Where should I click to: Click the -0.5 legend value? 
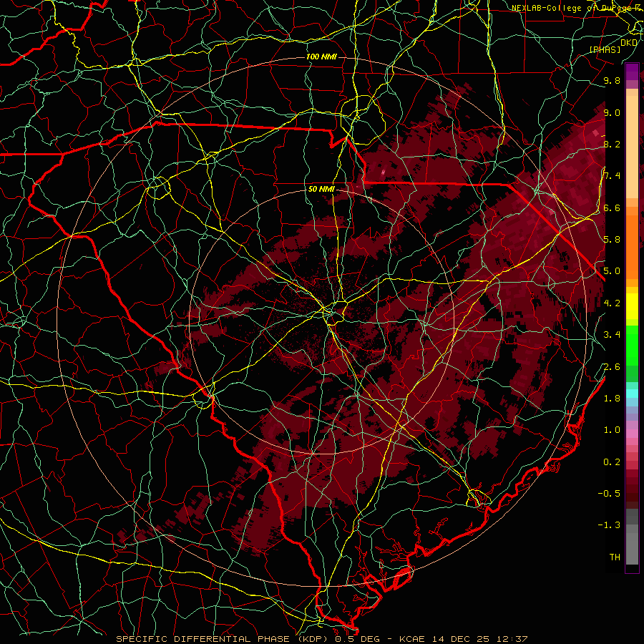[609, 494]
